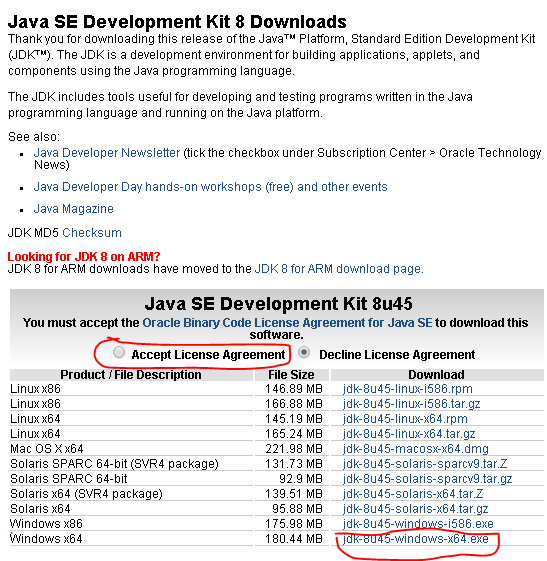Image resolution: width=547 pixels, height=561 pixels.
Task: Click the 175.98 MB file size value
Action: point(294,524)
